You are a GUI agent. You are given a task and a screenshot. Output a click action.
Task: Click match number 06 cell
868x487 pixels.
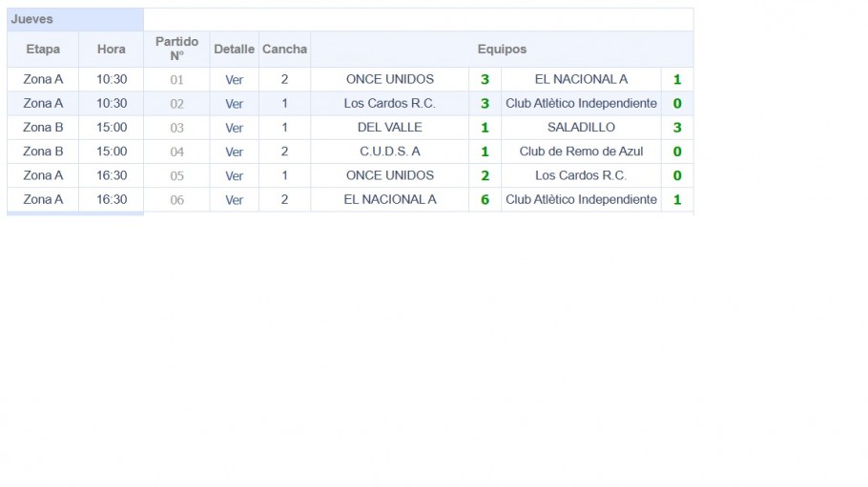[176, 200]
